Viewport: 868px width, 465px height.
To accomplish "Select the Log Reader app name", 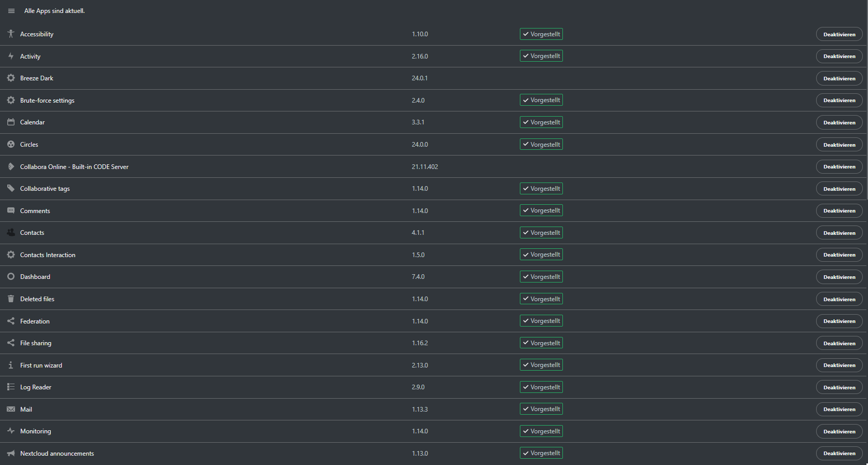I will pos(36,387).
